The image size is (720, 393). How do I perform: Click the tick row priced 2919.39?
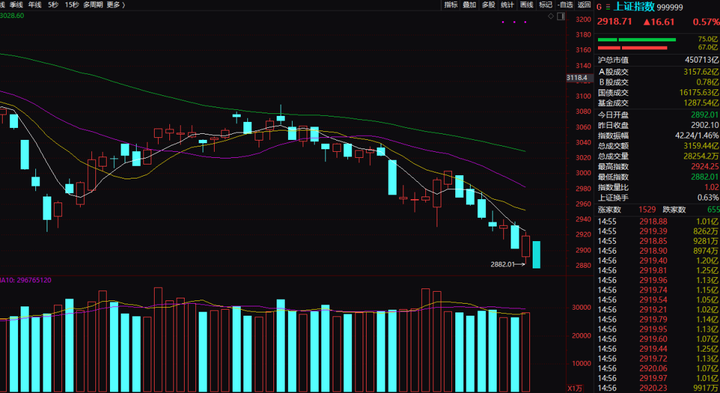tap(658, 231)
